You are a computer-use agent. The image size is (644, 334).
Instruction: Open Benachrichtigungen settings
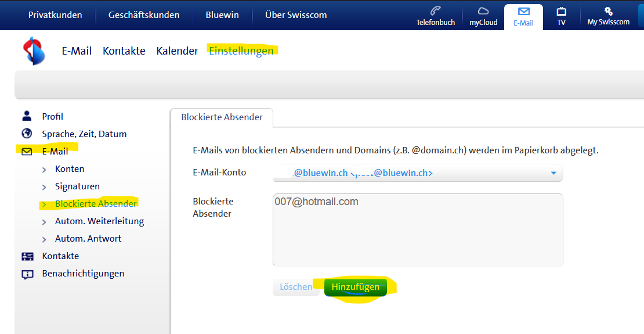click(x=83, y=274)
